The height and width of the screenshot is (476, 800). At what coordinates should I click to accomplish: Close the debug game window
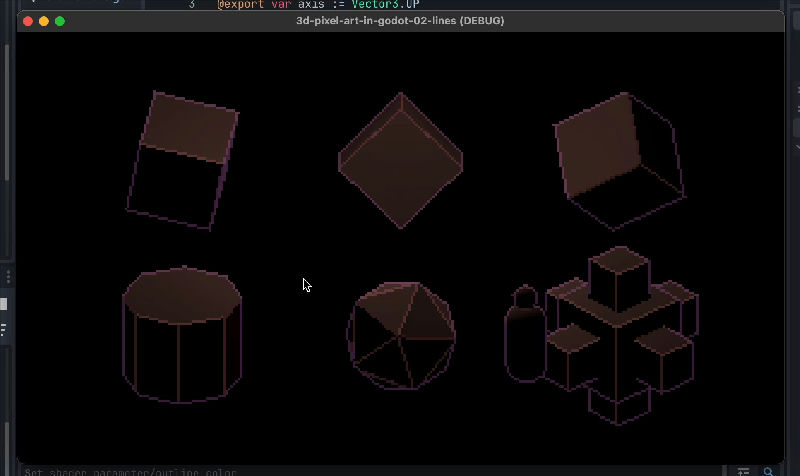[x=28, y=21]
